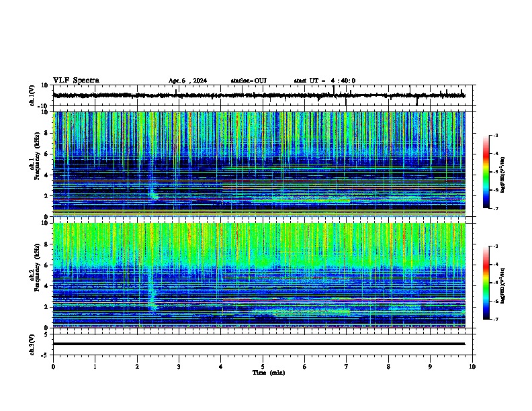Click the "station=OUI" header label
Viewport: 532px width, 411px height.
pos(249,81)
